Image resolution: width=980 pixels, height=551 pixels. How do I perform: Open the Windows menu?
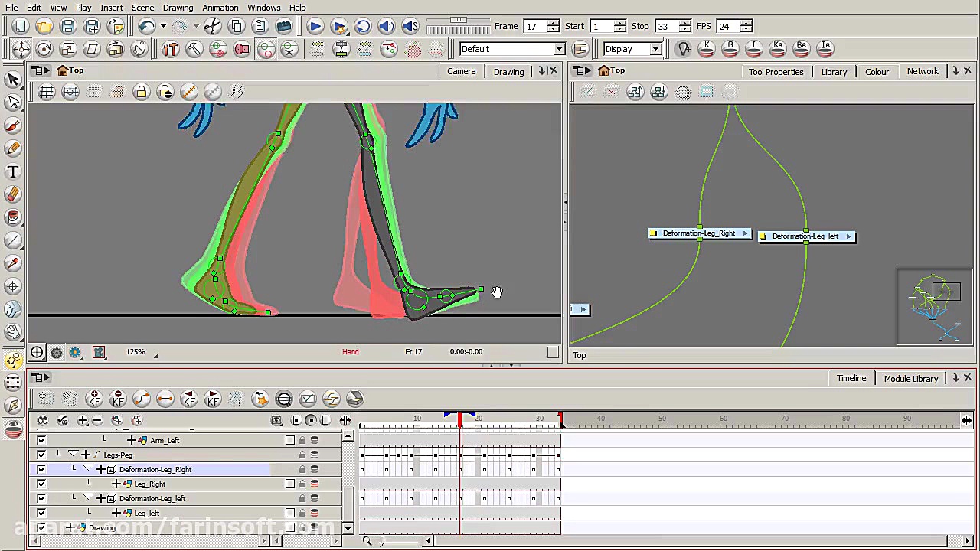pos(263,8)
